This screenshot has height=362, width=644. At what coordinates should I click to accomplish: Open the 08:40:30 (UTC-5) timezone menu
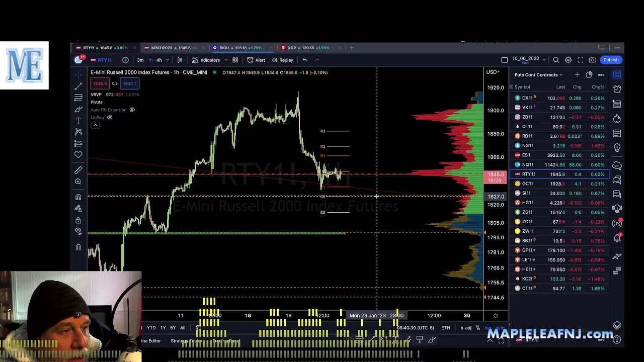tap(415, 328)
